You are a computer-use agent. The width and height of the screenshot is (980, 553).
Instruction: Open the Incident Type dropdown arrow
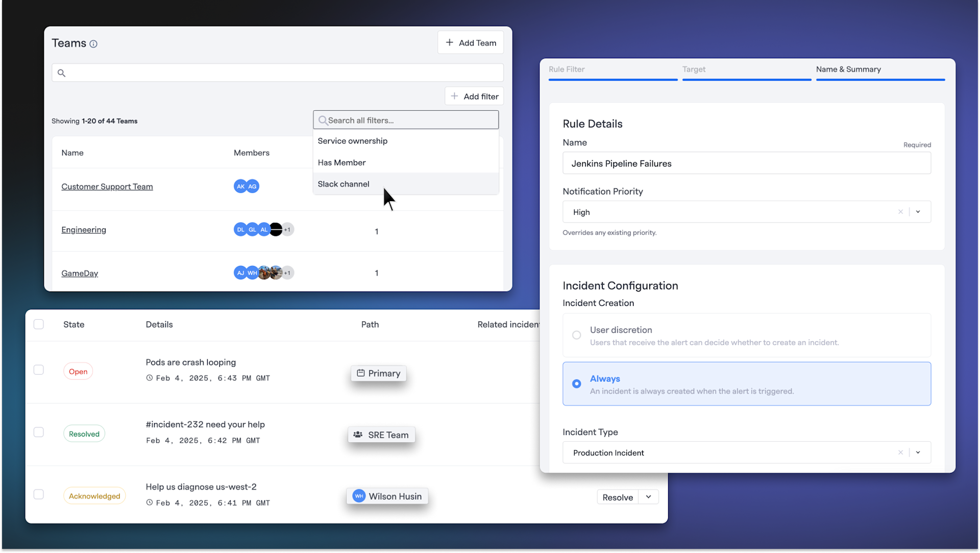(918, 453)
